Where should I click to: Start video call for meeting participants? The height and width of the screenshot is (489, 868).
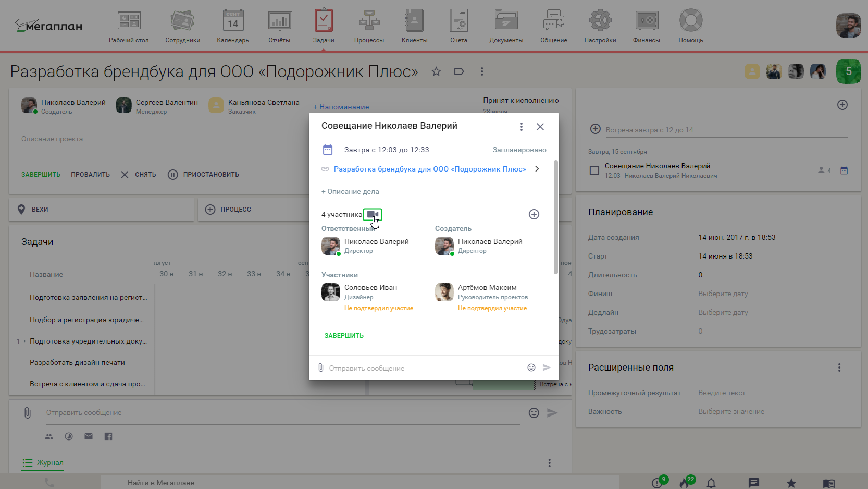pos(373,214)
